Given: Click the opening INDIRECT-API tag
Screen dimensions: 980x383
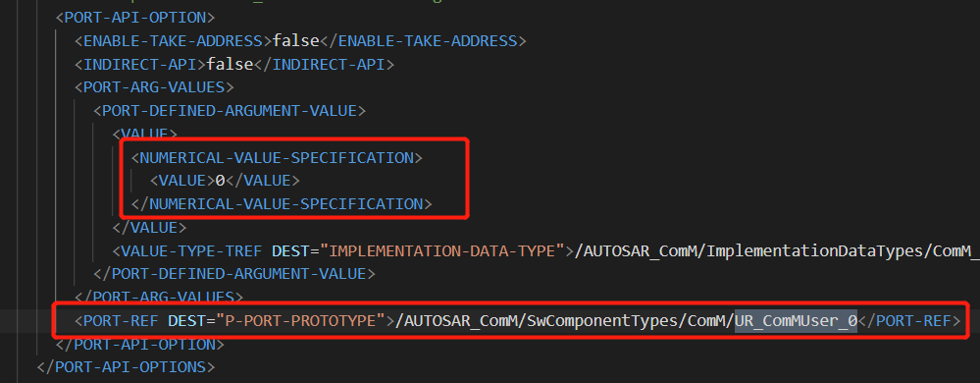Looking at the screenshot, I should point(140,64).
